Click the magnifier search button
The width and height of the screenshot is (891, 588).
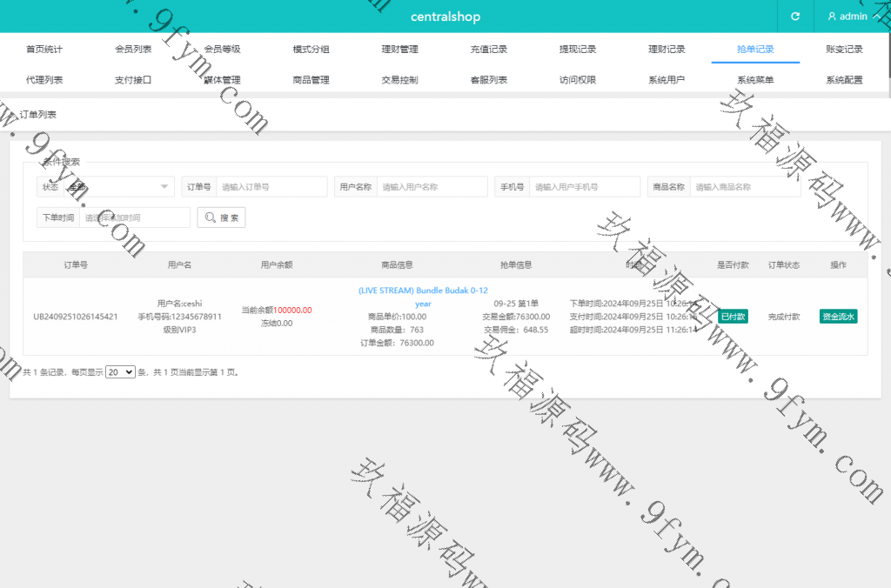pyautogui.click(x=221, y=217)
